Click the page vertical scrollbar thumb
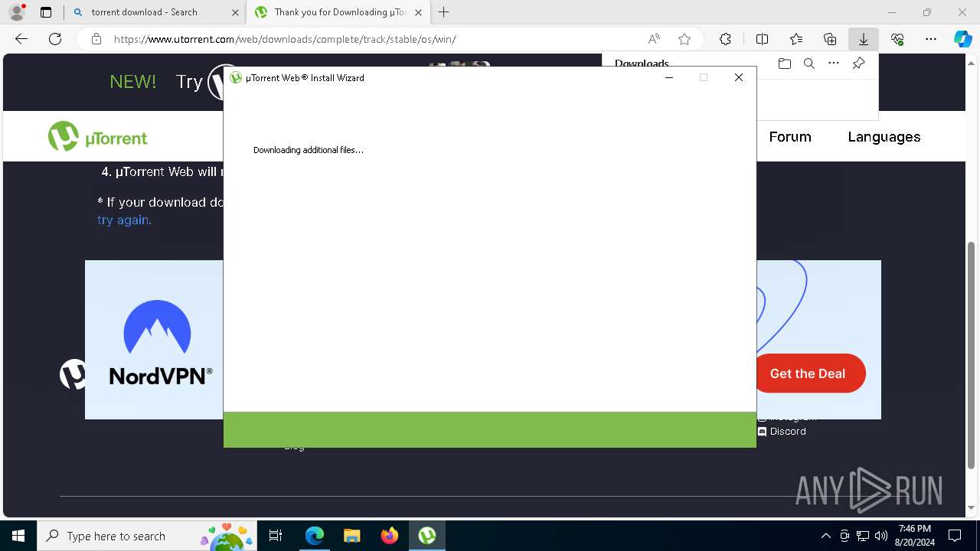The image size is (980, 551). pos(972,354)
